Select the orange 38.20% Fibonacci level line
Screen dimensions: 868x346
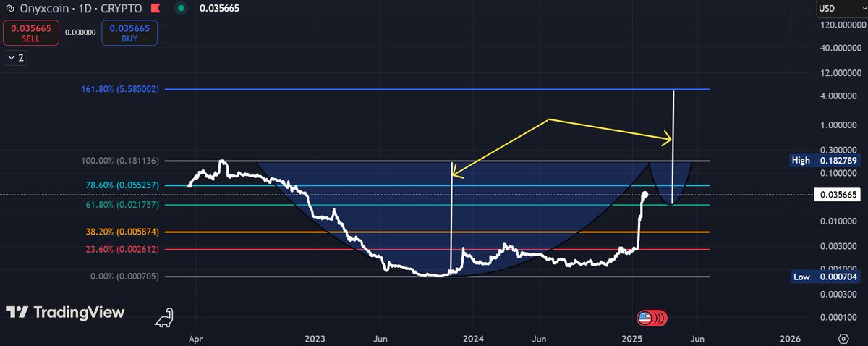437,232
